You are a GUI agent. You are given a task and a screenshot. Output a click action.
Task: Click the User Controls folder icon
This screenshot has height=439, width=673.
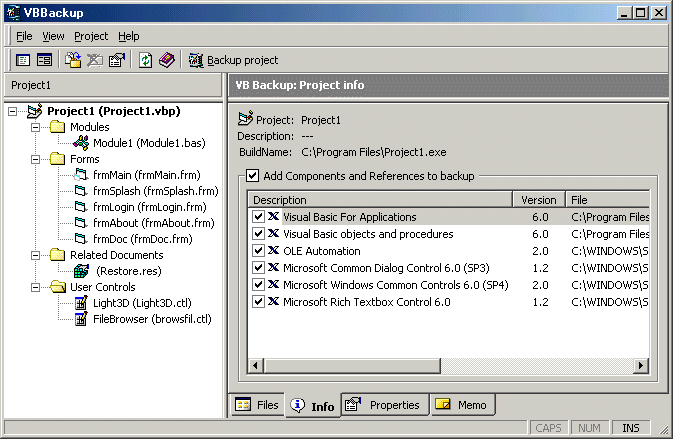(x=58, y=287)
